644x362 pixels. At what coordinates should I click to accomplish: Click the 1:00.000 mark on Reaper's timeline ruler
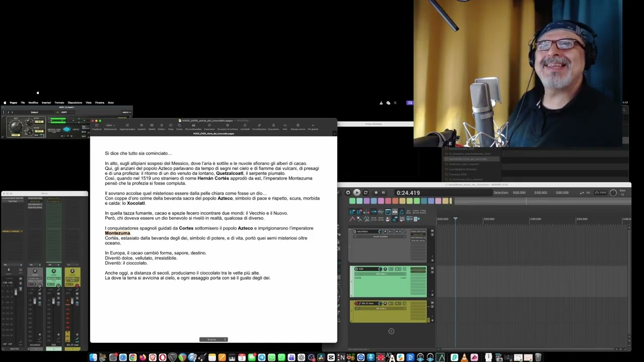click(489, 219)
